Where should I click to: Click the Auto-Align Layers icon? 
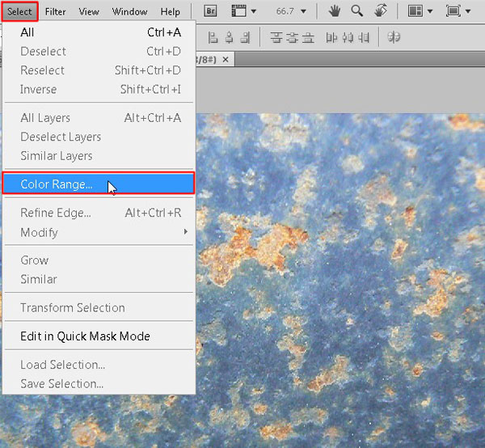pyautogui.click(x=394, y=37)
